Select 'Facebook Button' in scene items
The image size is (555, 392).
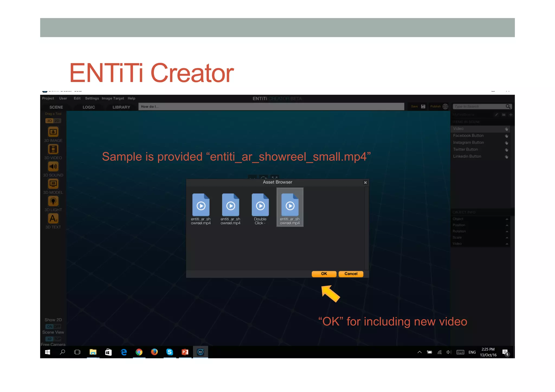[468, 136]
